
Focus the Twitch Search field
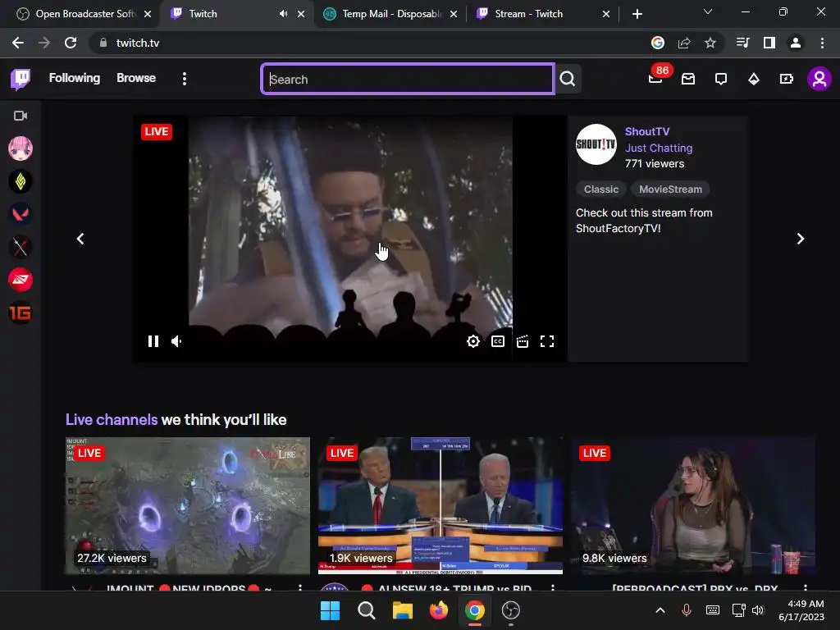(408, 80)
